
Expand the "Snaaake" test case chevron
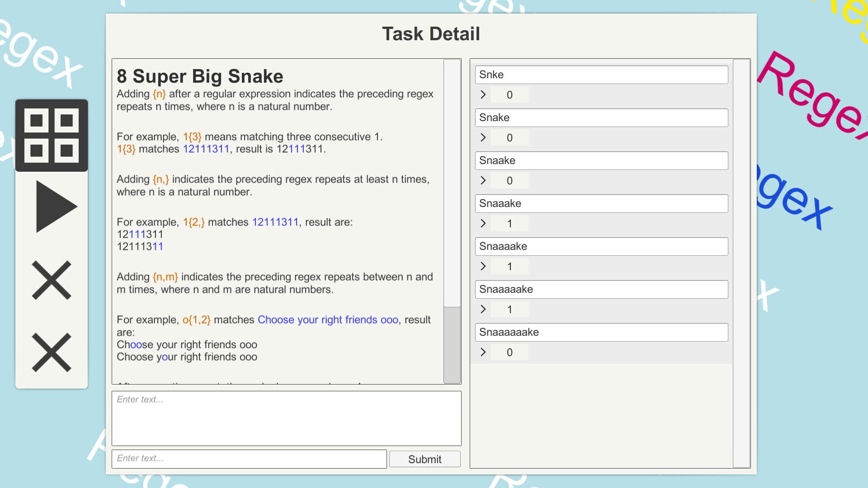point(483,223)
